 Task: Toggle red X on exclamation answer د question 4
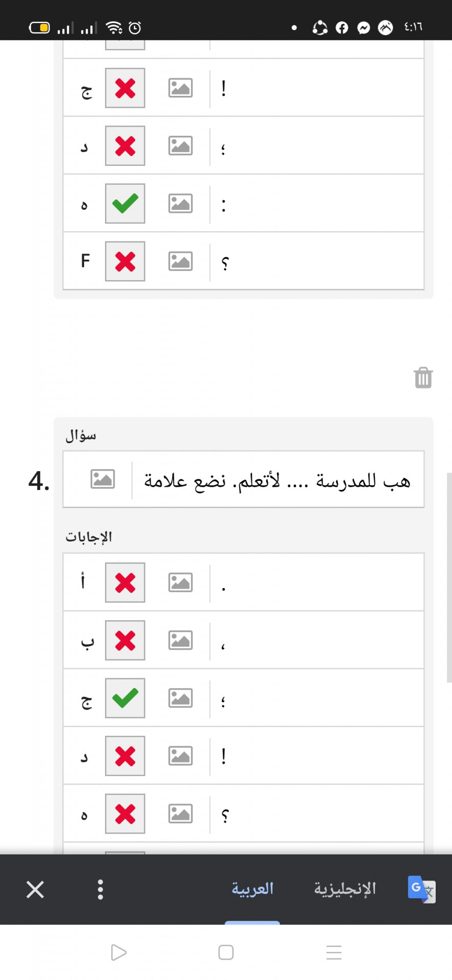125,756
